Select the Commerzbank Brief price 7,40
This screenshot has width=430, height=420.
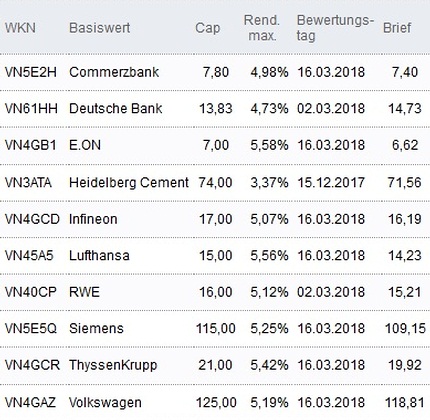(405, 72)
